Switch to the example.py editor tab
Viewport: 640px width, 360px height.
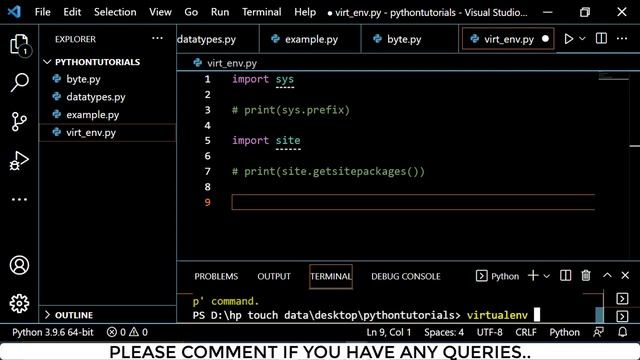[x=310, y=39]
